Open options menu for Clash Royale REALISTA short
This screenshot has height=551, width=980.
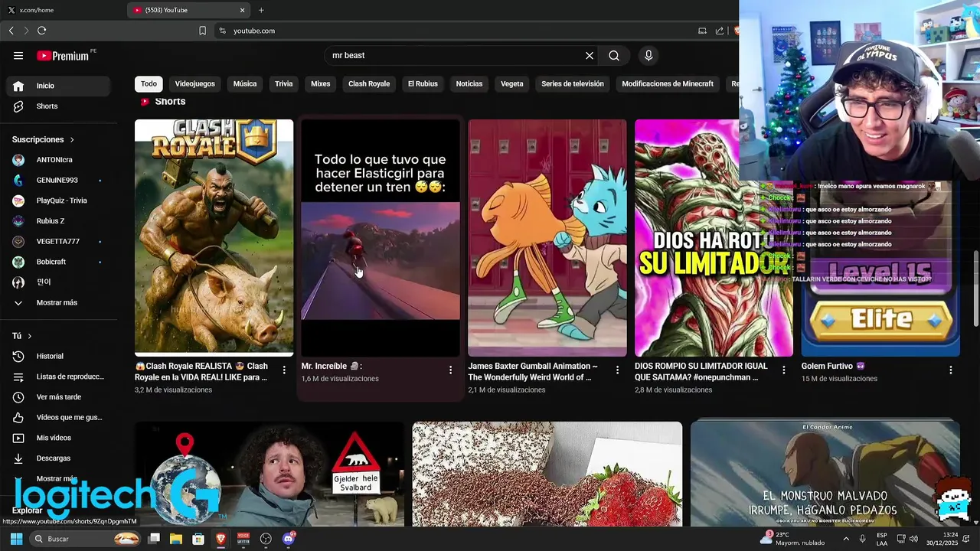coord(284,370)
